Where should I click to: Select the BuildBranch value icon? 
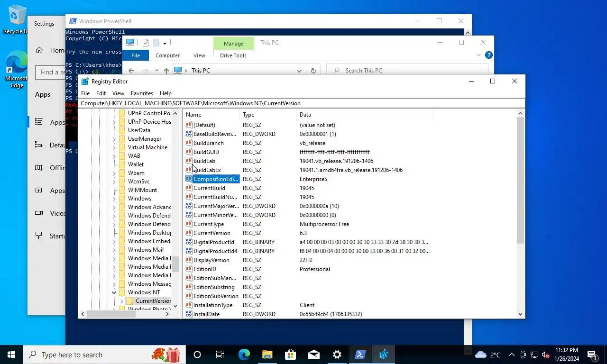point(189,143)
